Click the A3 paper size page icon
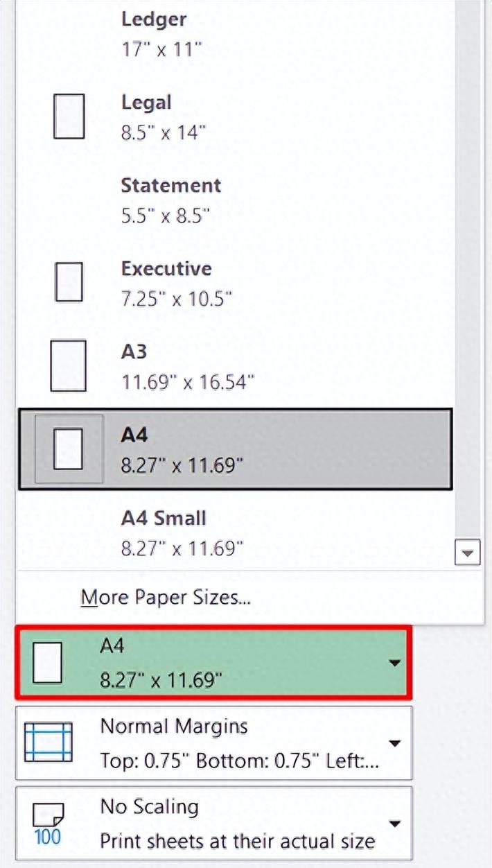492x868 pixels. [x=69, y=365]
